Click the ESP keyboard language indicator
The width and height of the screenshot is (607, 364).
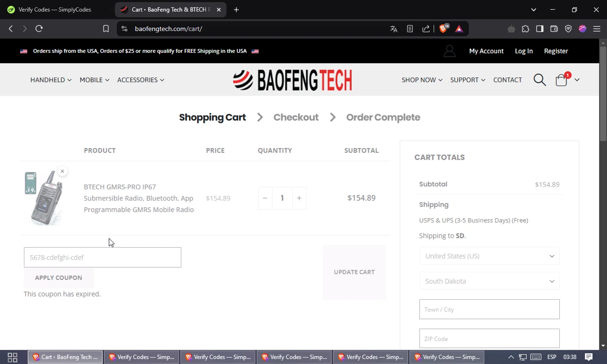tap(552, 357)
